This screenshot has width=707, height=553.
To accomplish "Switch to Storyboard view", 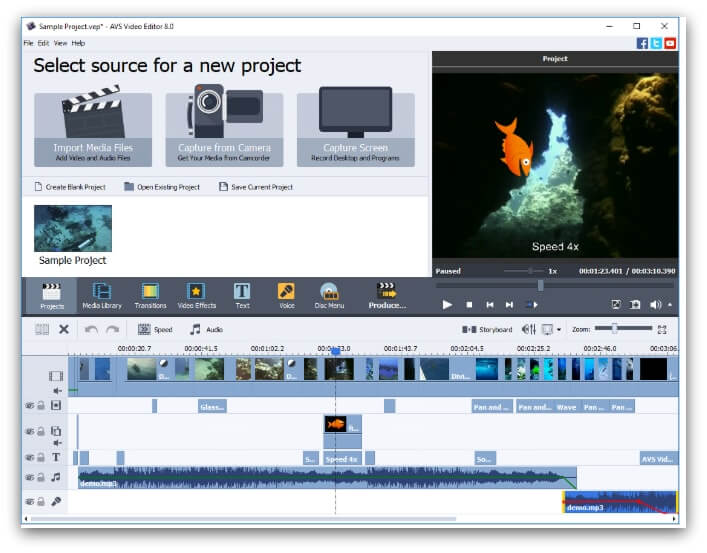I will (x=487, y=330).
